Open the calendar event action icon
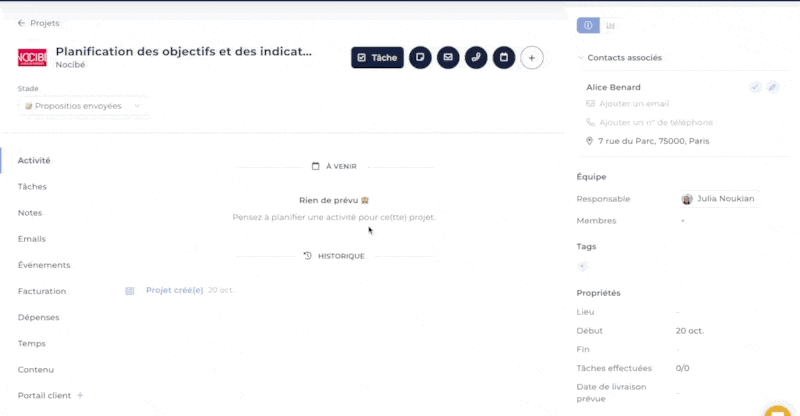This screenshot has height=416, width=800. pyautogui.click(x=504, y=58)
